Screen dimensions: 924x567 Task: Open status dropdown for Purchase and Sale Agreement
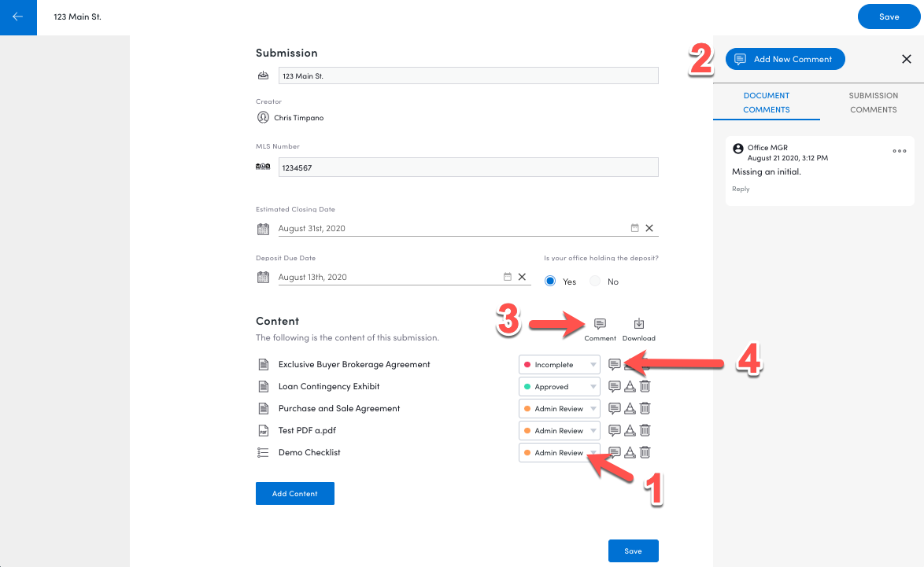pos(560,408)
